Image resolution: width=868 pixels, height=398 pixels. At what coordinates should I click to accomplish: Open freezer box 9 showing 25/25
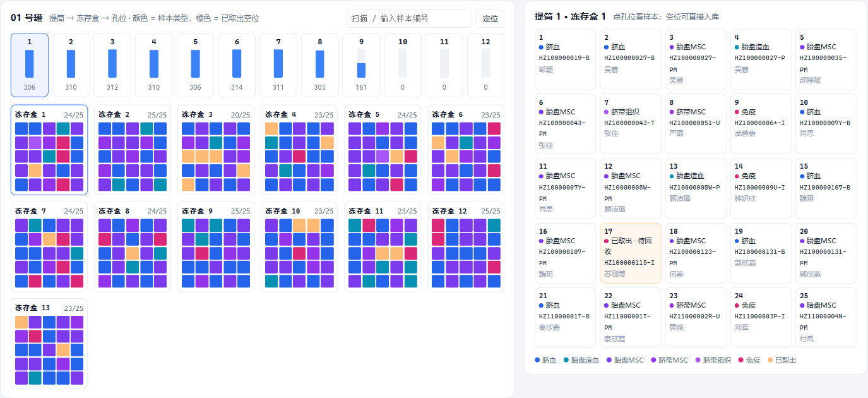click(x=216, y=246)
